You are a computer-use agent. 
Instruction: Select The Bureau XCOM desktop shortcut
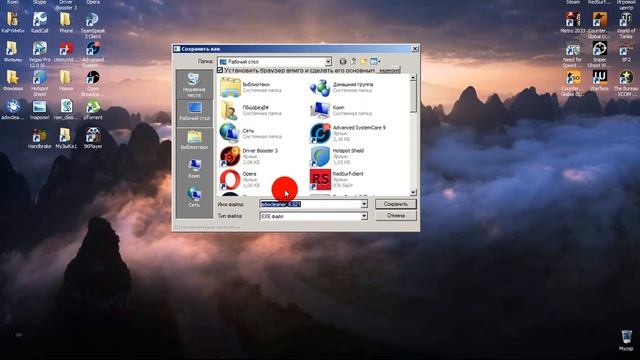pyautogui.click(x=626, y=83)
